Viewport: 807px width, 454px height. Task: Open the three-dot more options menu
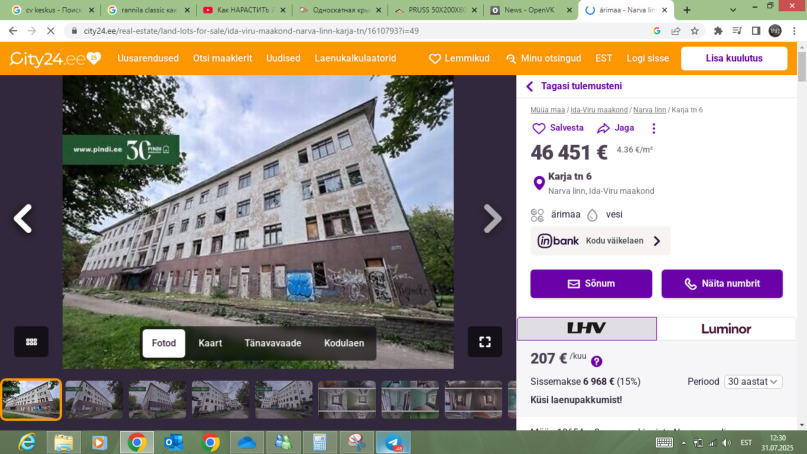(x=654, y=128)
